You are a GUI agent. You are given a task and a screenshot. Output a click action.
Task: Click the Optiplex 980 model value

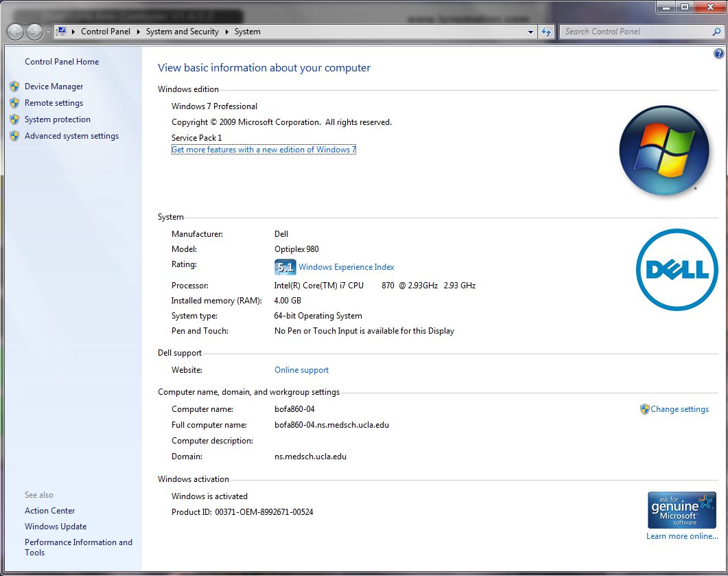pyautogui.click(x=296, y=249)
